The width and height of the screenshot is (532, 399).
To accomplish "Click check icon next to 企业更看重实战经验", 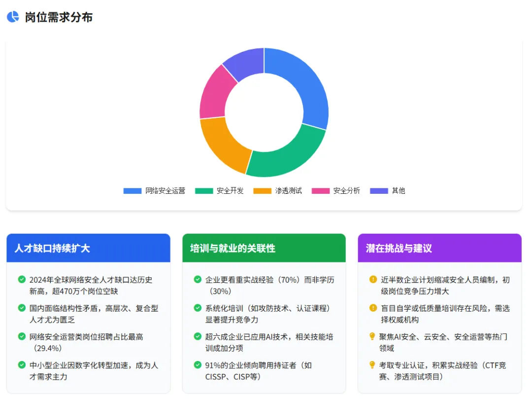I will tap(198, 280).
